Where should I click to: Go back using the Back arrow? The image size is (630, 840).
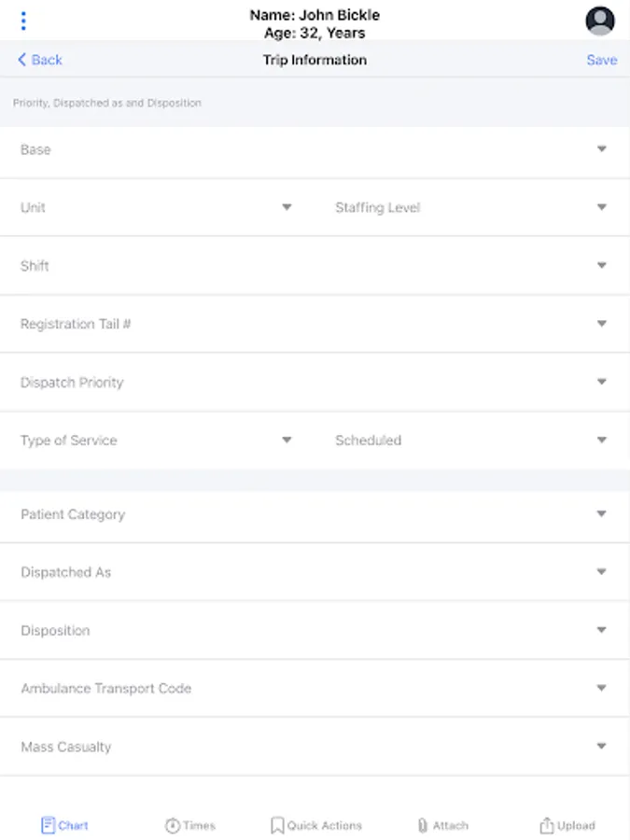click(x=39, y=60)
